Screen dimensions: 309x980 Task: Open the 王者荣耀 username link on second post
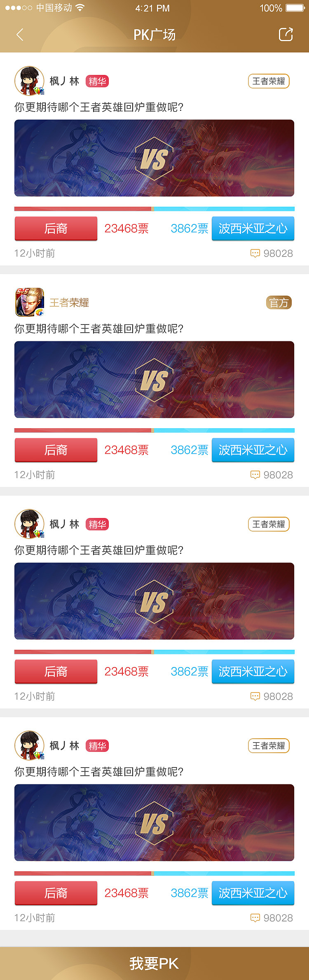69,303
